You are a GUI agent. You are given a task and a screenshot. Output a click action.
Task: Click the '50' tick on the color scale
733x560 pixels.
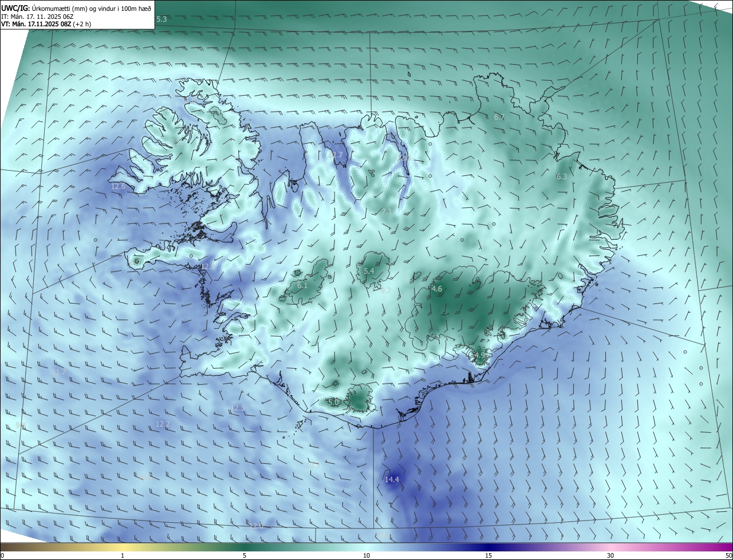coord(728,555)
